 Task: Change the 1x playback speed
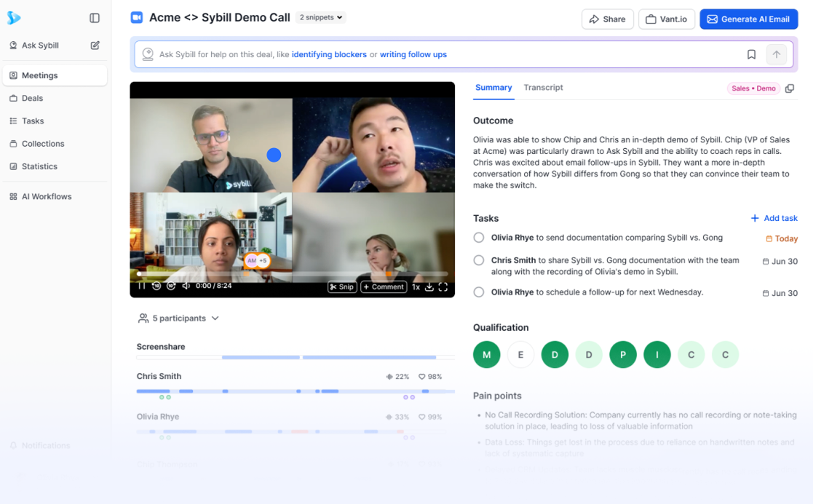416,287
